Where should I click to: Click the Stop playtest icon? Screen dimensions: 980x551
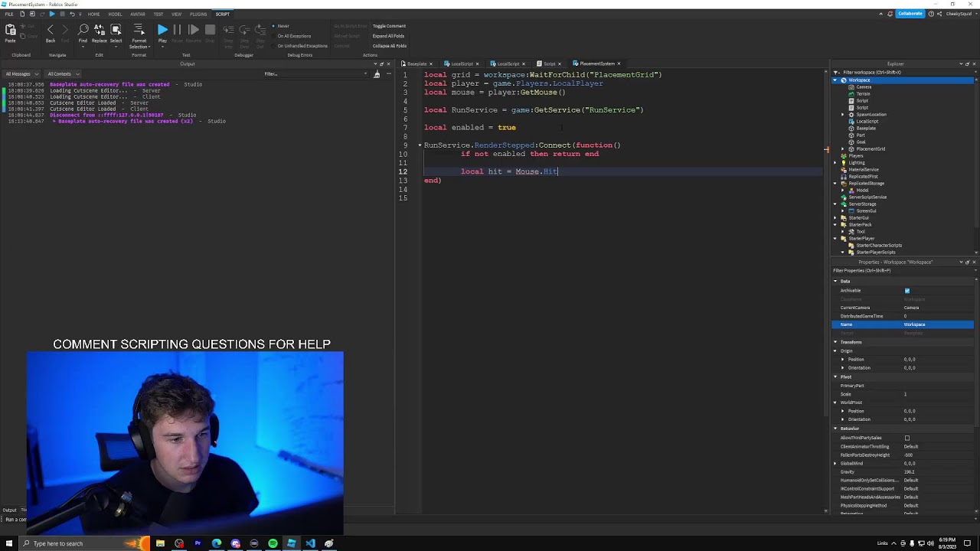[x=210, y=30]
